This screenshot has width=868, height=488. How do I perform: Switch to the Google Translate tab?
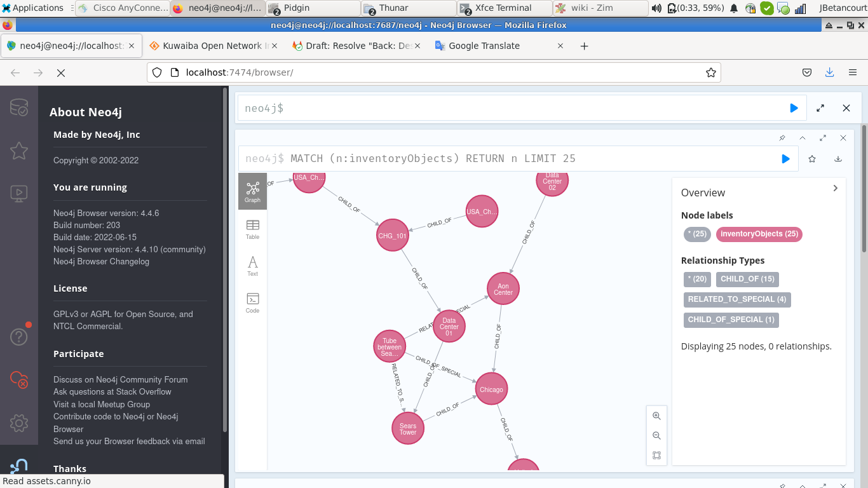pyautogui.click(x=484, y=46)
